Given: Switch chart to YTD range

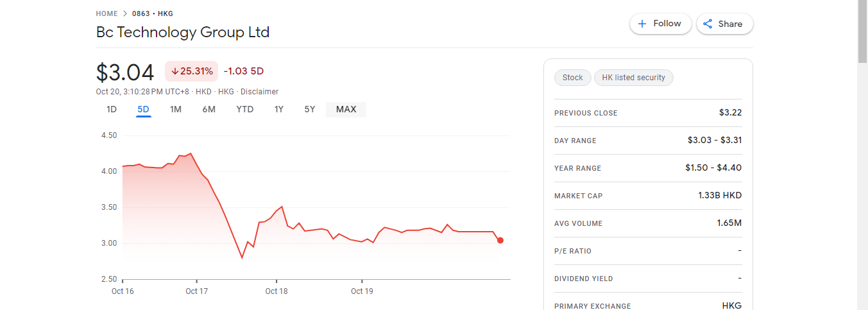Looking at the screenshot, I should [x=245, y=110].
